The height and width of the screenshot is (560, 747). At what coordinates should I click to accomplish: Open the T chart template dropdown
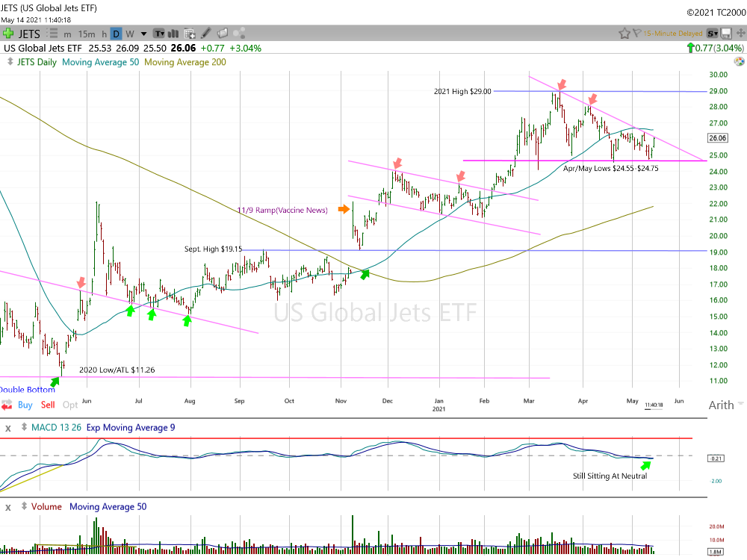click(x=159, y=34)
